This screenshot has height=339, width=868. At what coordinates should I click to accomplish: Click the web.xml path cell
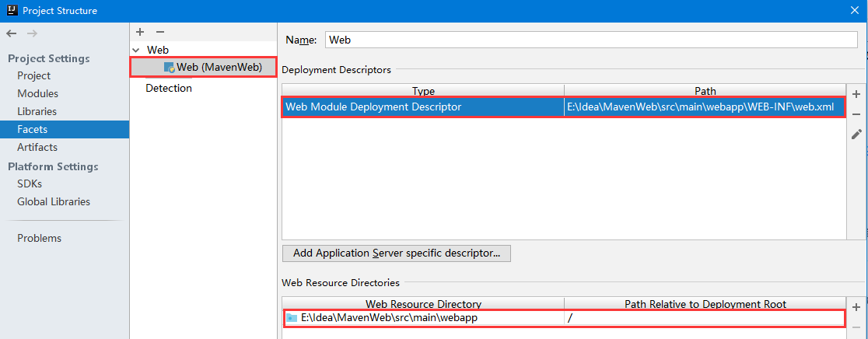(705, 107)
